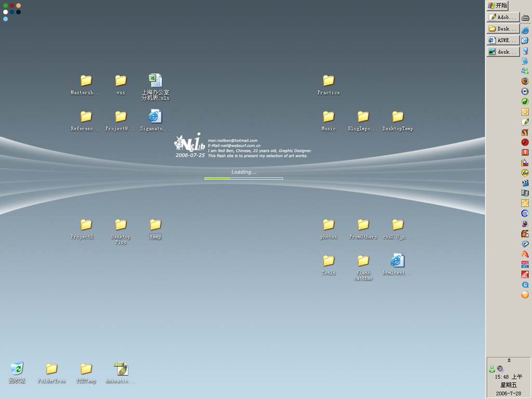This screenshot has height=399, width=532.
Task: Select the BlogImpo... folder
Action: (x=363, y=121)
